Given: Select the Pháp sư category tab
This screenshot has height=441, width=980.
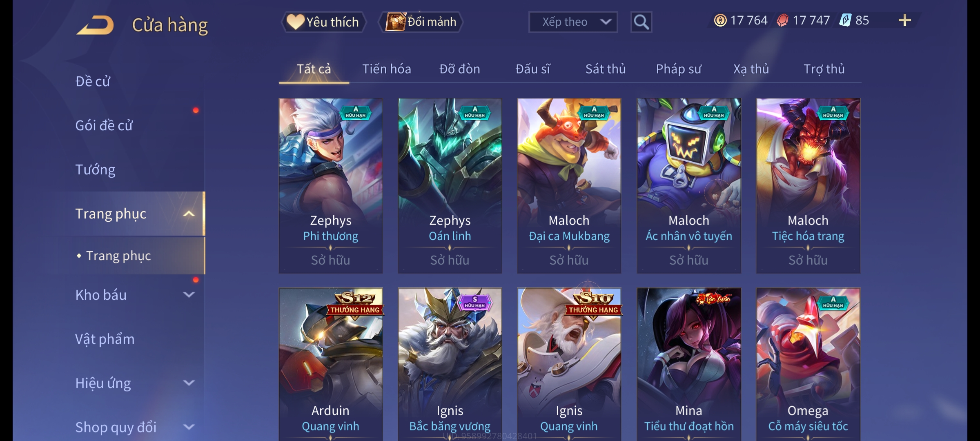Looking at the screenshot, I should click(x=678, y=69).
